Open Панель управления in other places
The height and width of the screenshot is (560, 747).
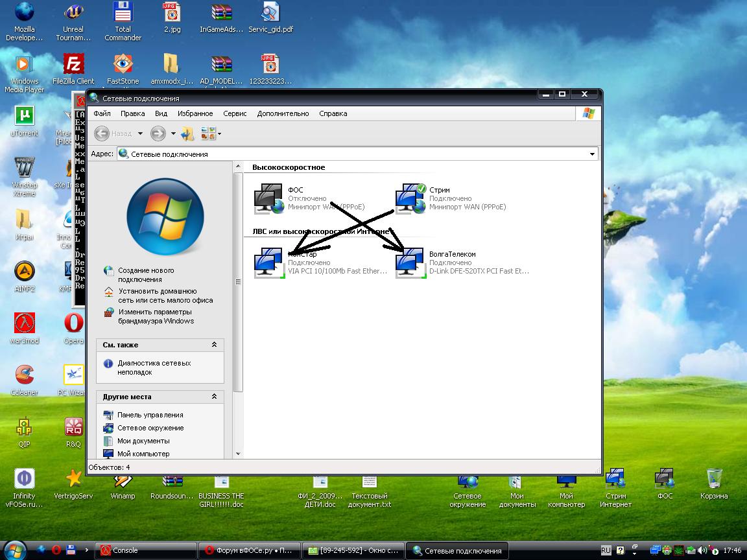(x=150, y=415)
